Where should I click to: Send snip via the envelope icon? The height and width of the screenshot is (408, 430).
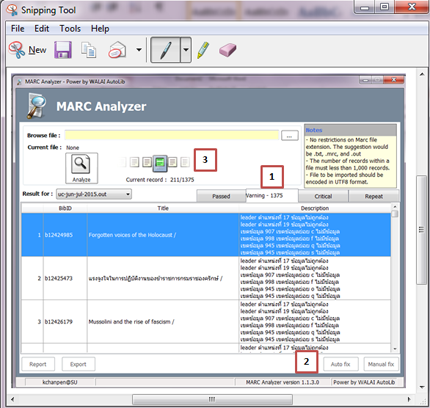(117, 50)
